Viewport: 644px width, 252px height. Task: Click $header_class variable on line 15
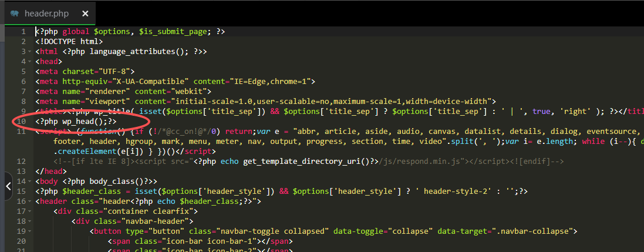[92, 191]
